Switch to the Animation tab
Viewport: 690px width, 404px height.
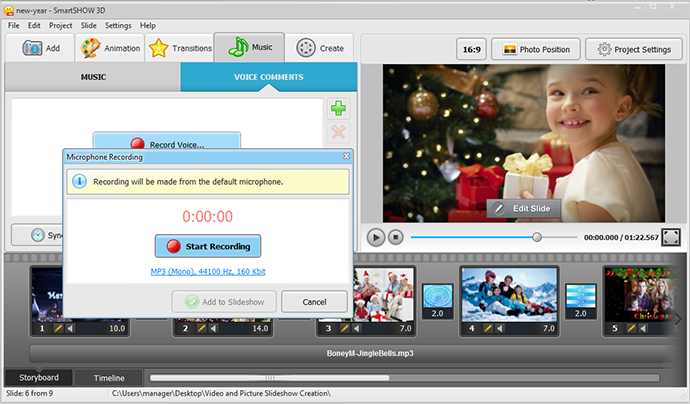coord(110,48)
